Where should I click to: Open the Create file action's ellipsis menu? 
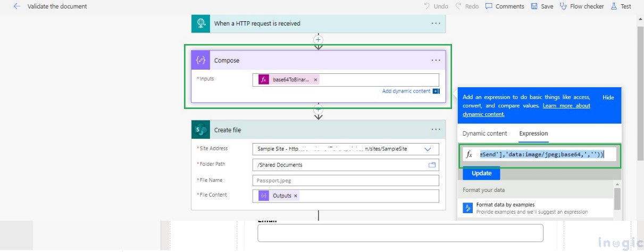(436, 130)
